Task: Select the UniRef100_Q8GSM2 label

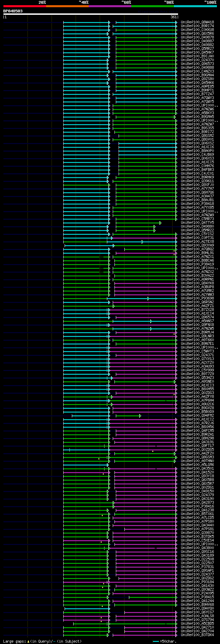Action: 197,136
